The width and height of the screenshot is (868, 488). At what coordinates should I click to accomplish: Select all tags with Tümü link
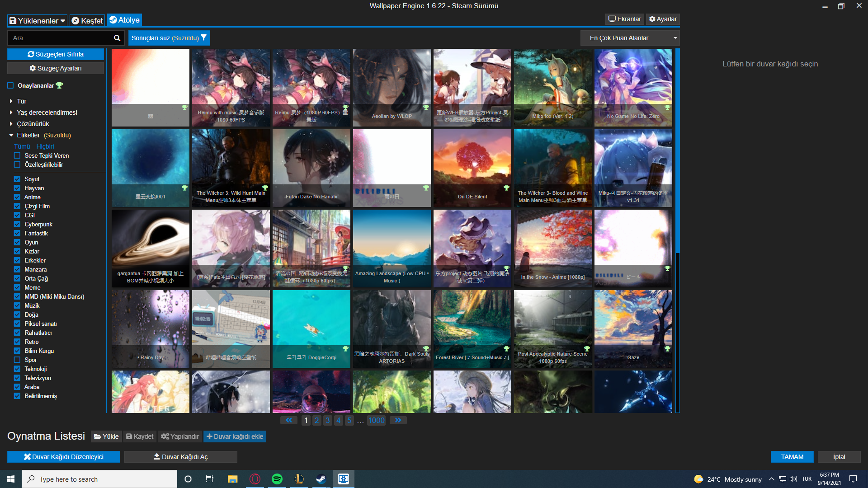[22, 146]
